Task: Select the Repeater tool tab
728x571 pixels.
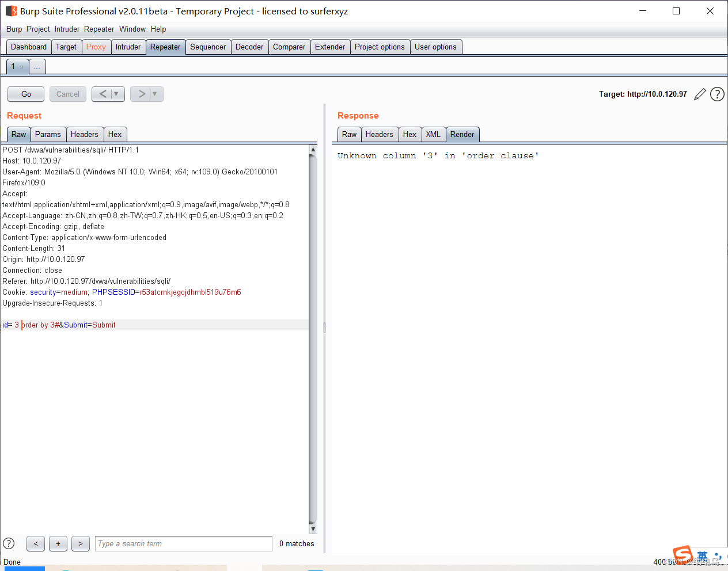Action: [165, 47]
